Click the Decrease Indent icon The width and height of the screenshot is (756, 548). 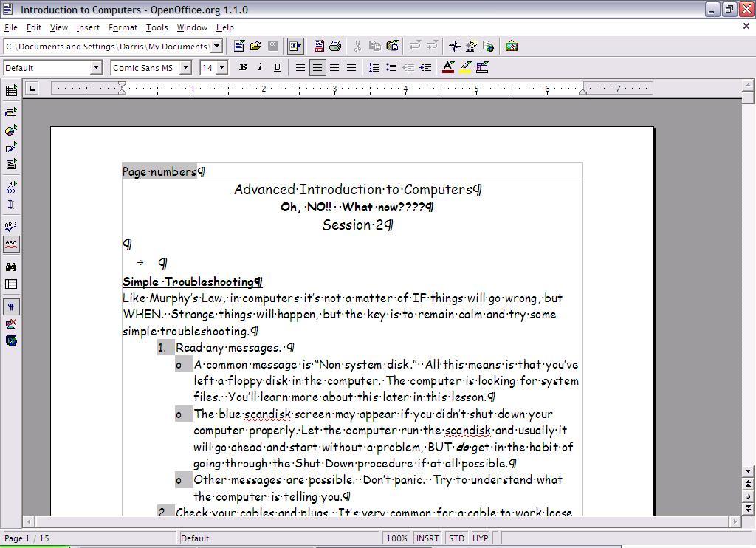(x=408, y=67)
